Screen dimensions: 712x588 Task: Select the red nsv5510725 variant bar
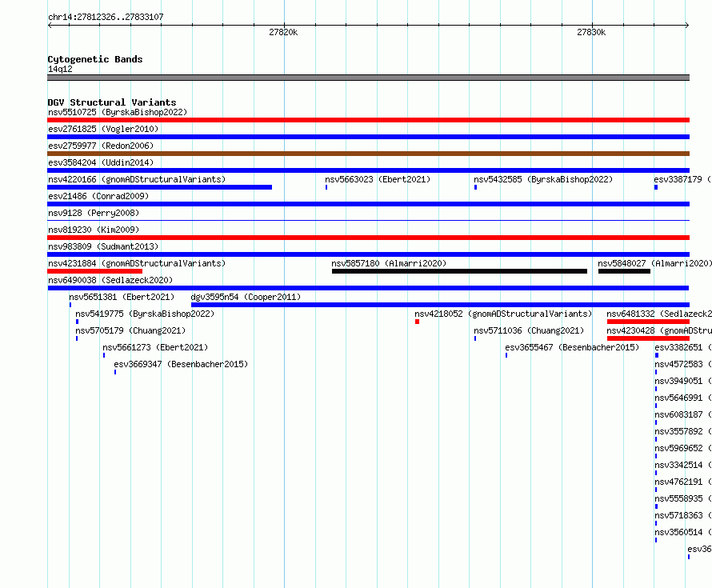(368, 120)
